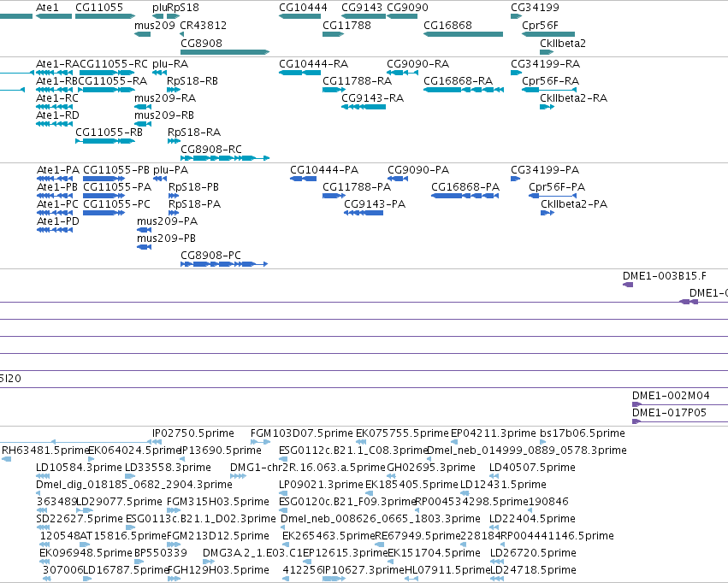Select EST GH02695.3prime

click(x=392, y=476)
